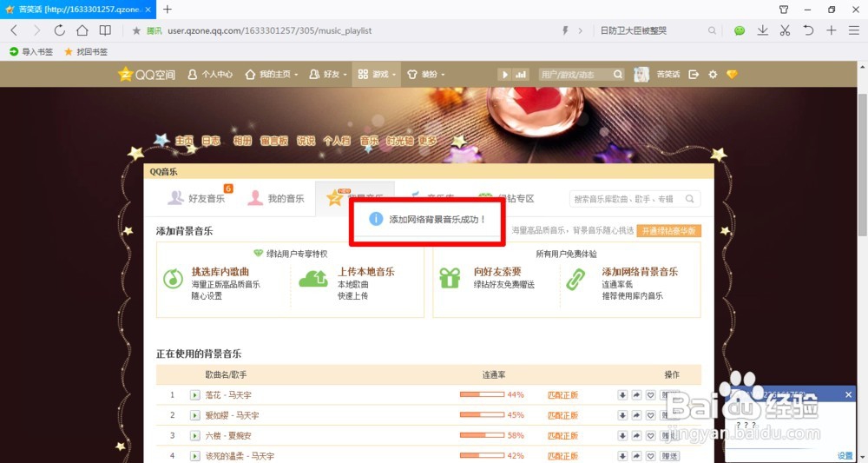
Task: Play the song 爱如樱 - 马天宇
Action: (194, 415)
